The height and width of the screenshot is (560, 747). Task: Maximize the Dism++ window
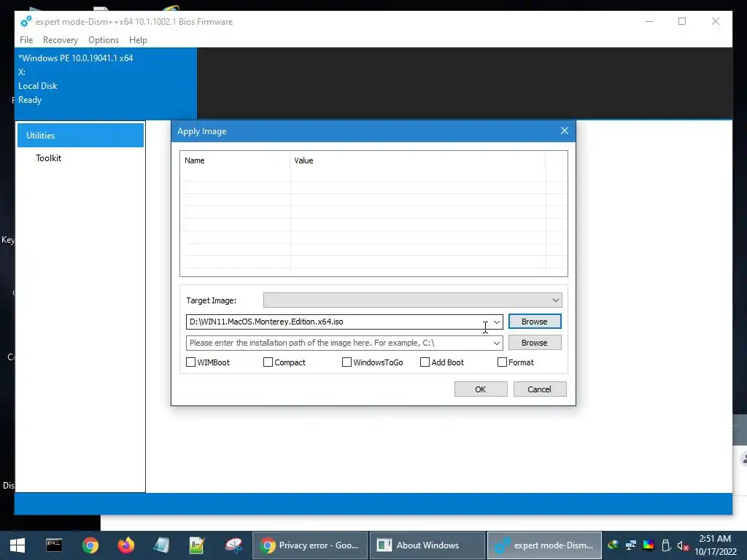coord(682,21)
